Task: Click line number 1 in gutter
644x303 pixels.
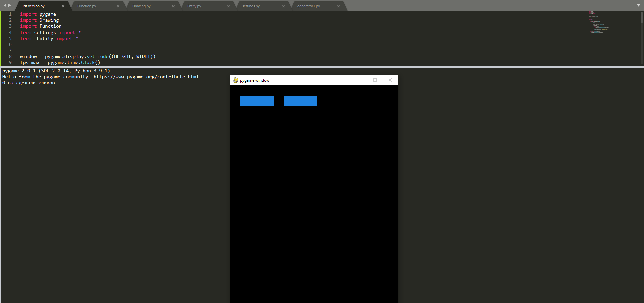Action: [10, 14]
